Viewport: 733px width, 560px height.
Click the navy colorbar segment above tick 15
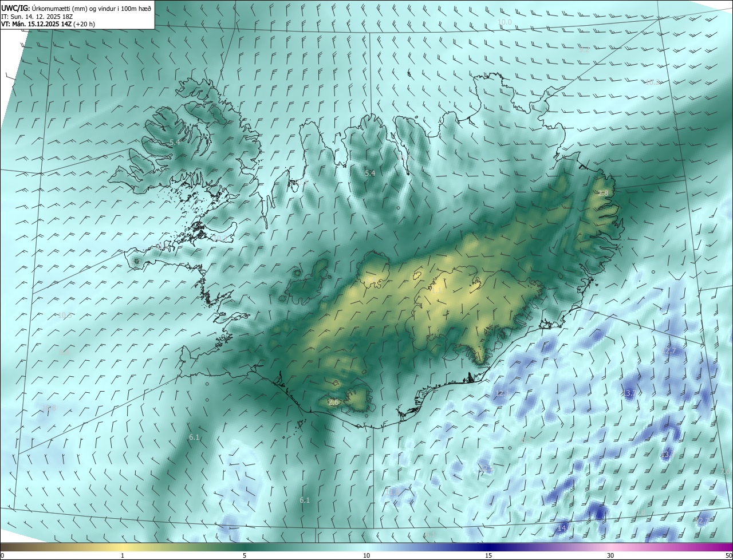[x=488, y=547]
